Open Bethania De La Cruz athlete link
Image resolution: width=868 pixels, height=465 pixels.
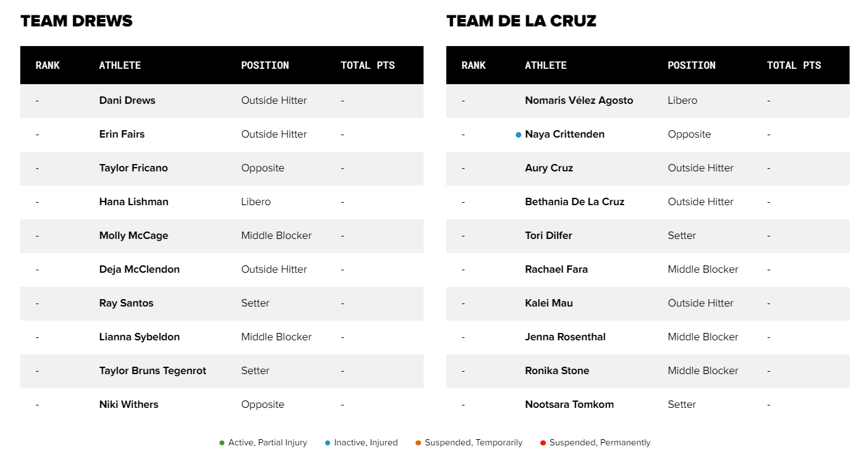574,201
